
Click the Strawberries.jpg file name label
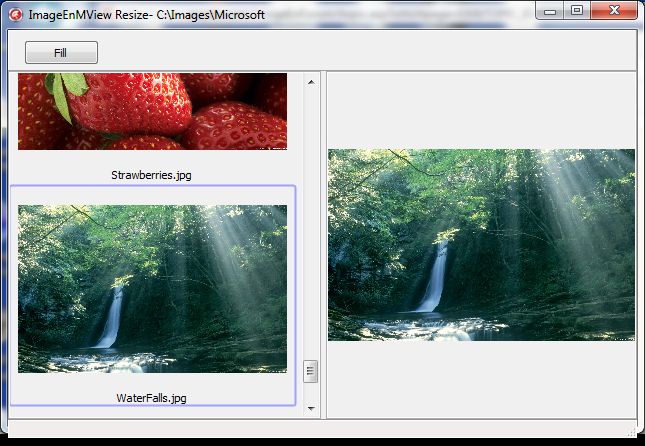[151, 175]
